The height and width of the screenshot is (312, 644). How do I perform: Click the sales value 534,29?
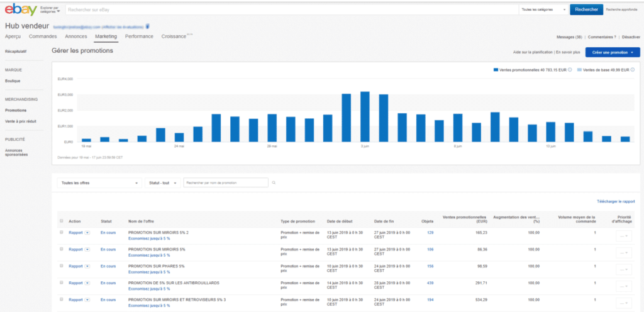click(481, 299)
